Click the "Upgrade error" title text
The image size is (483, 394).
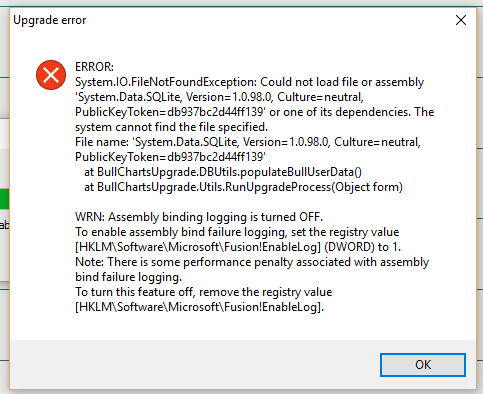click(x=50, y=20)
